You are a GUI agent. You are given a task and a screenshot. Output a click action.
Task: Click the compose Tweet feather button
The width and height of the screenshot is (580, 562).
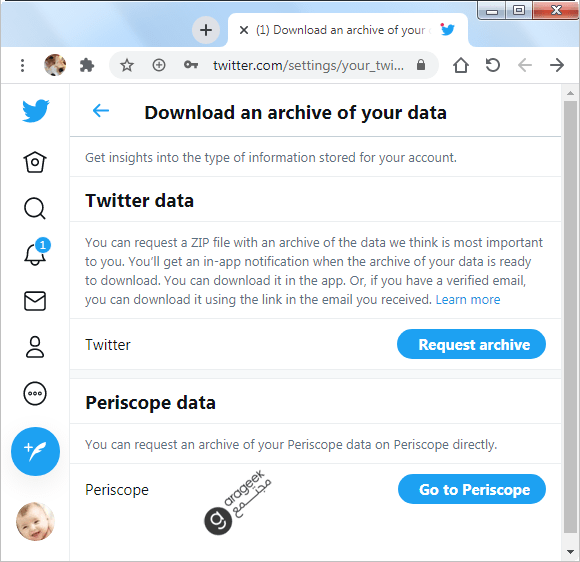36,451
